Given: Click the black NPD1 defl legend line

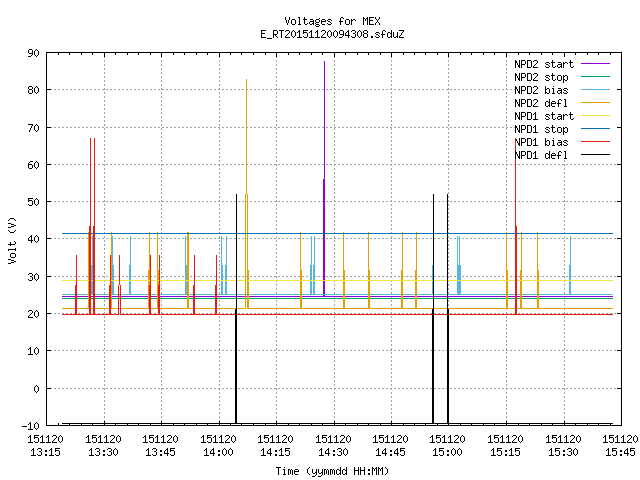Looking at the screenshot, I should click(x=595, y=155).
